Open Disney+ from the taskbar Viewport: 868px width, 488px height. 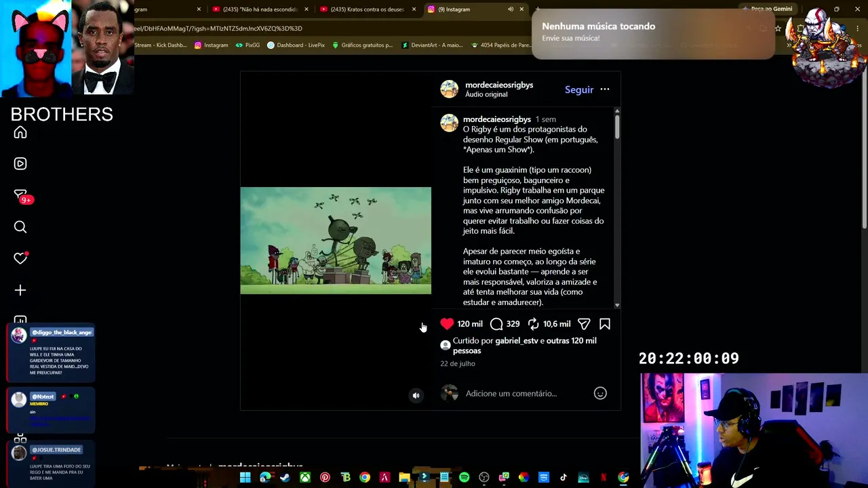click(583, 478)
